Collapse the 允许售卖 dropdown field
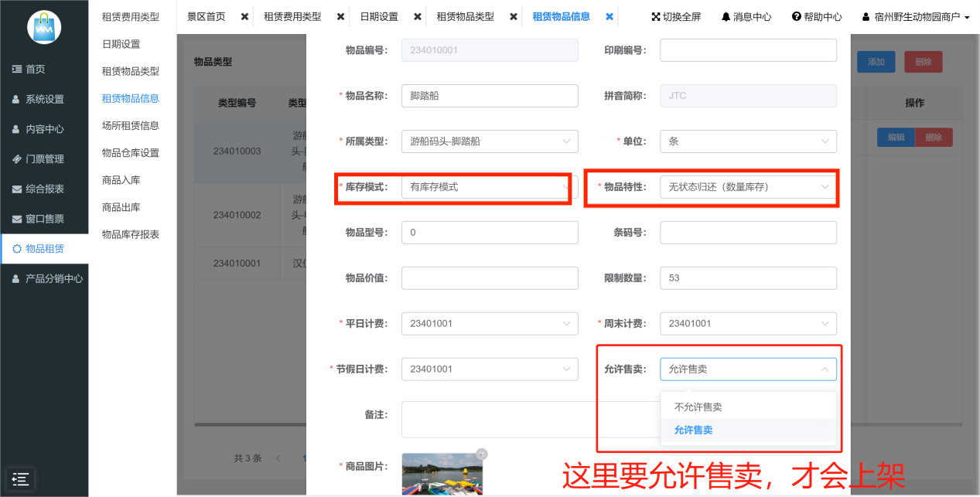Screen dimensions: 980x497 pos(748,369)
